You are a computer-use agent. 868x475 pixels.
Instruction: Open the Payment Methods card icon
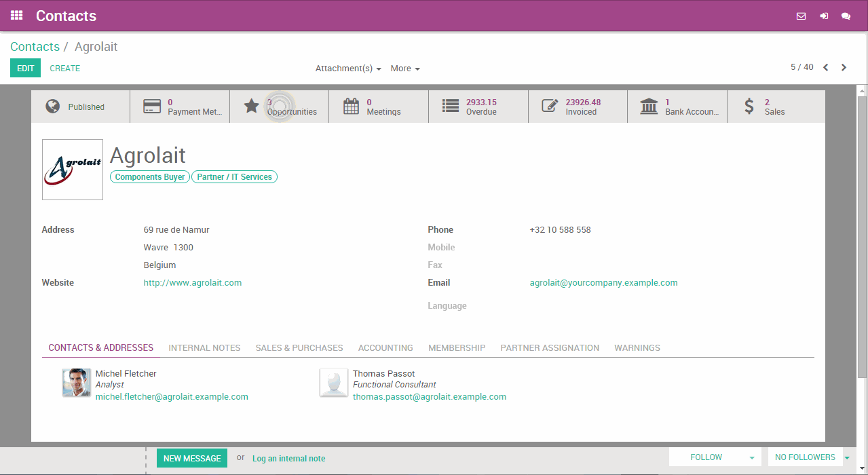pos(152,106)
